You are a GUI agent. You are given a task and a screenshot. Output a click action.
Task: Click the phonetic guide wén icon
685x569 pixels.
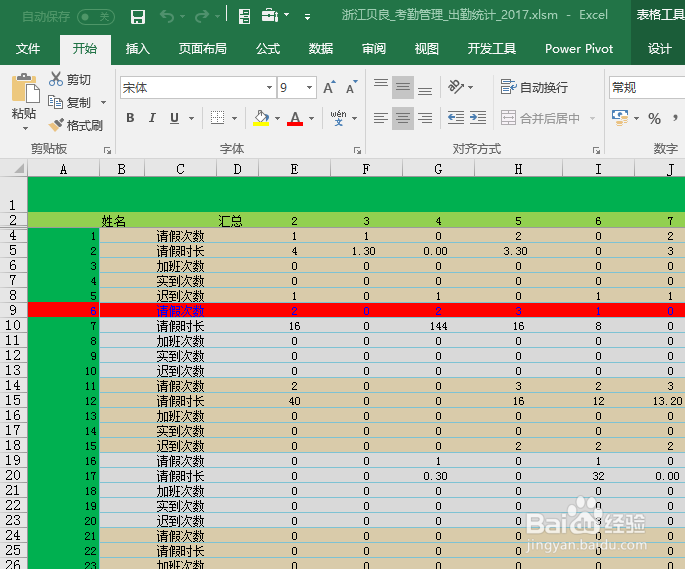339,118
